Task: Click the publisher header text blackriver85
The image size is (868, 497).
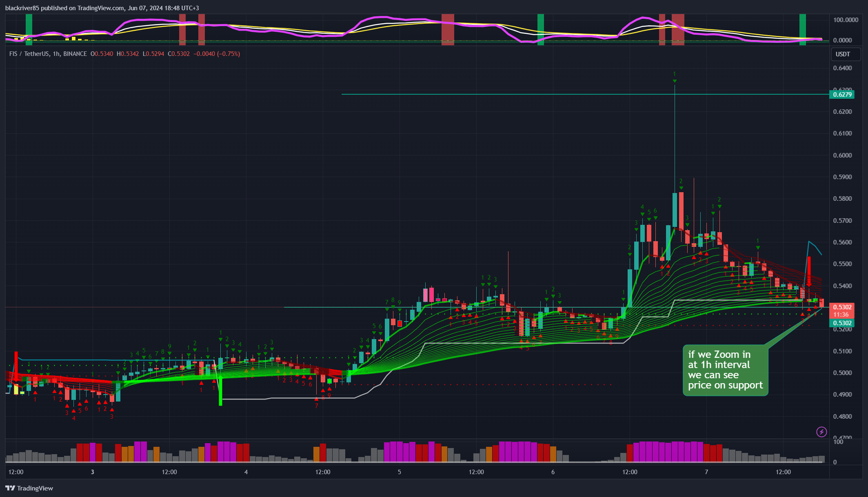Action: click(x=22, y=8)
